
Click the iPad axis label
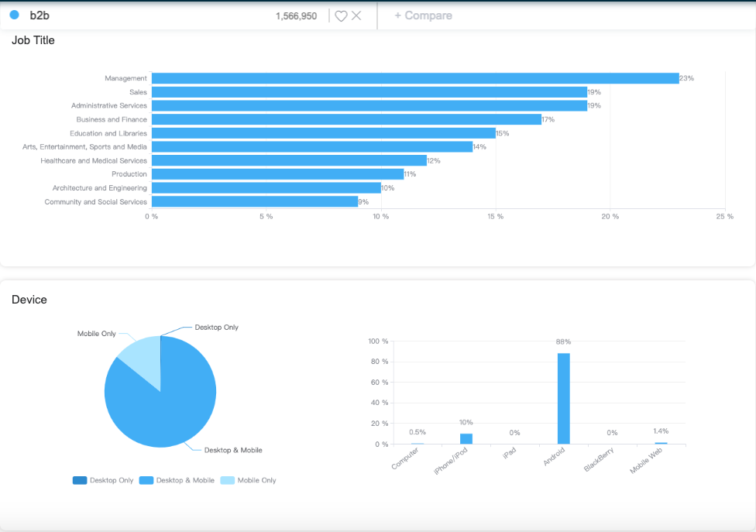tap(509, 453)
